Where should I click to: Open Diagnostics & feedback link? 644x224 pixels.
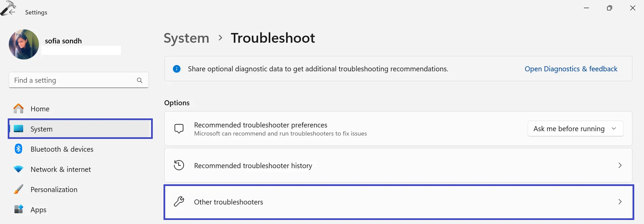[571, 69]
